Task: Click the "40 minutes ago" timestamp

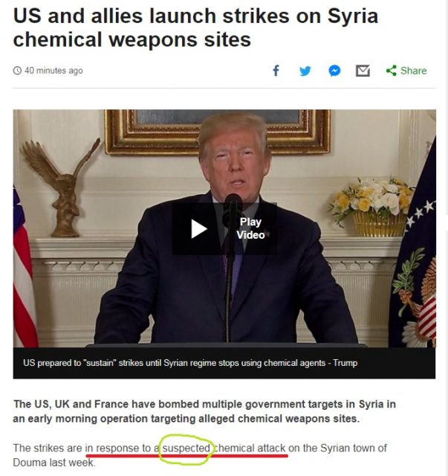Action: [x=53, y=71]
